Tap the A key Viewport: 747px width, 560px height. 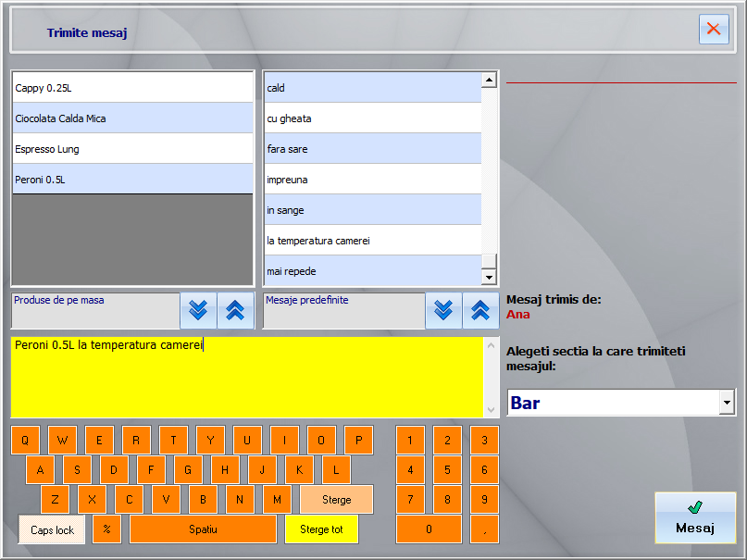click(x=41, y=470)
